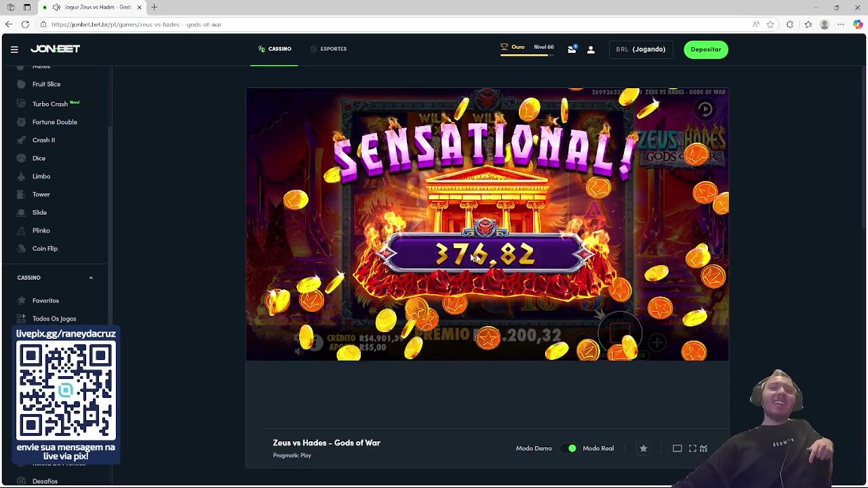Click the JonBet logo

coord(55,49)
